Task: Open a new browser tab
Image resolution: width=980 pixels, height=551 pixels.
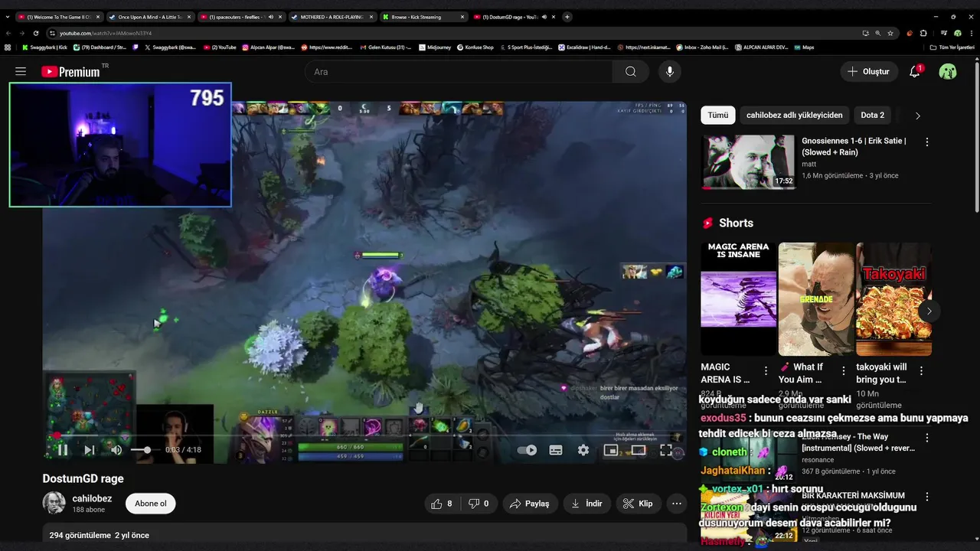Action: point(567,17)
